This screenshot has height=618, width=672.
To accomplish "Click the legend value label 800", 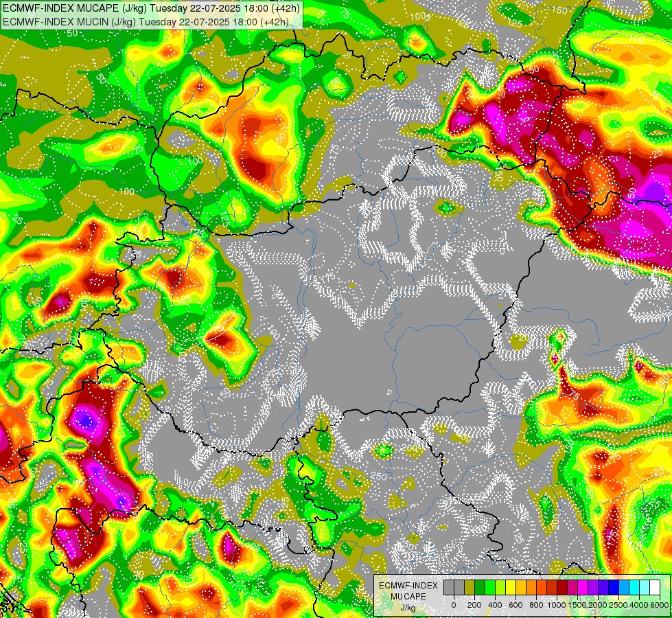I will 537,605.
